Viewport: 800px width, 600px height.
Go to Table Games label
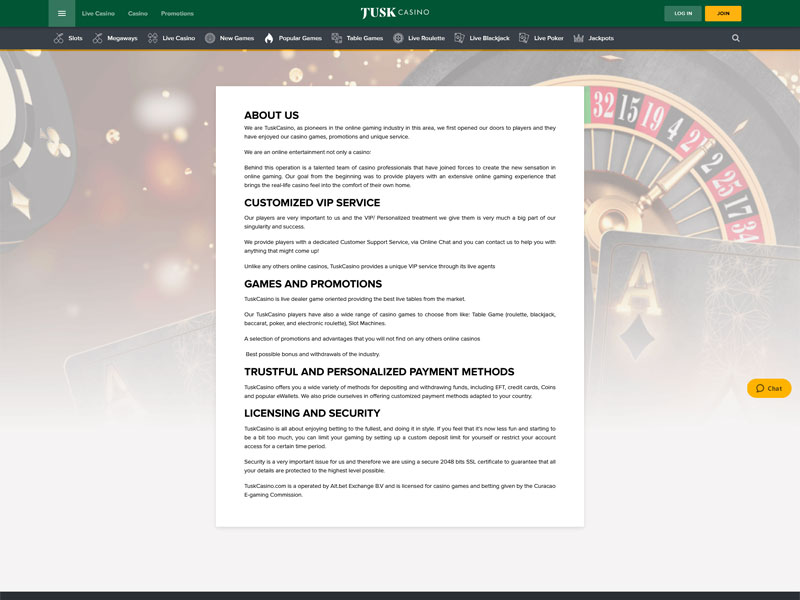(365, 38)
